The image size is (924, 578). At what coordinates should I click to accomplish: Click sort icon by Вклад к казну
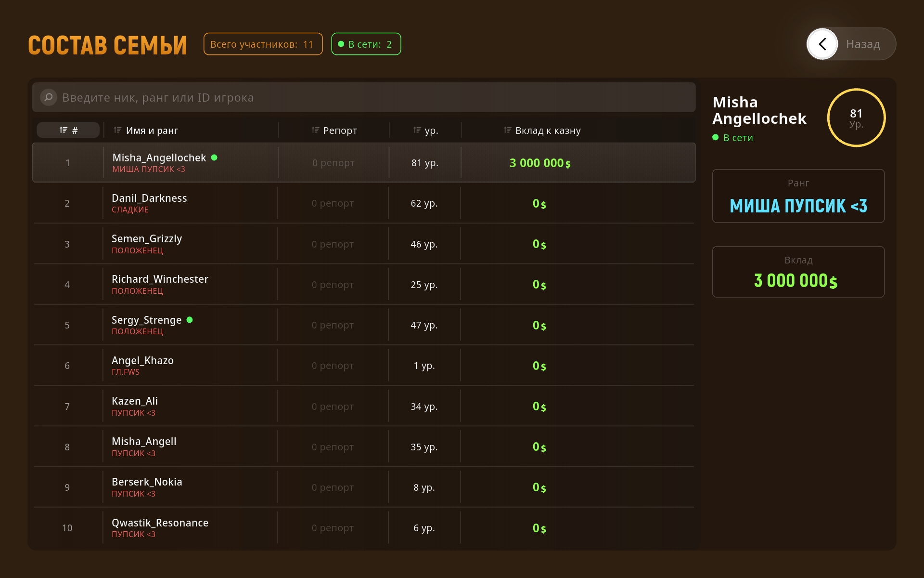507,130
